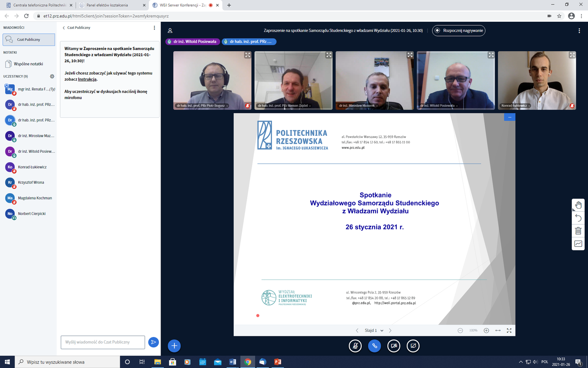The height and width of the screenshot is (368, 588).
Task: Click the trash icon to clear annotations
Action: pyautogui.click(x=578, y=231)
